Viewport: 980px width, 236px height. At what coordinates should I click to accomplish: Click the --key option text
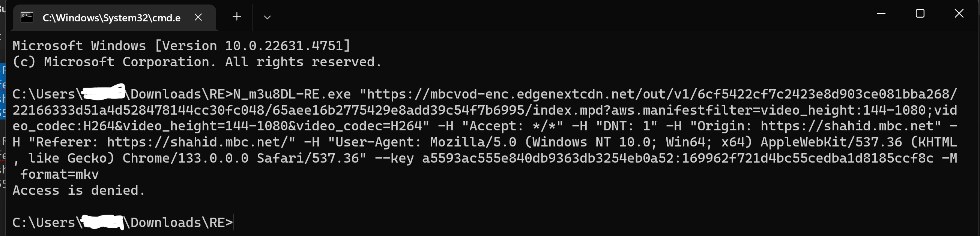click(394, 158)
